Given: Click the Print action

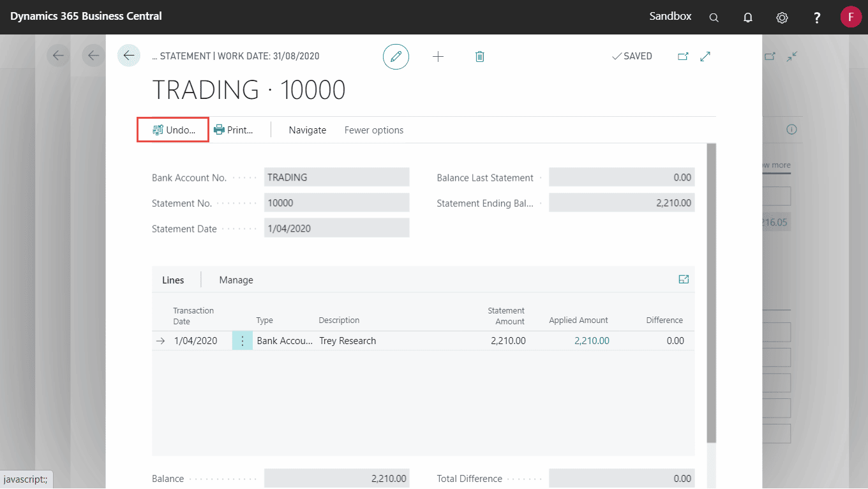Looking at the screenshot, I should pos(233,130).
